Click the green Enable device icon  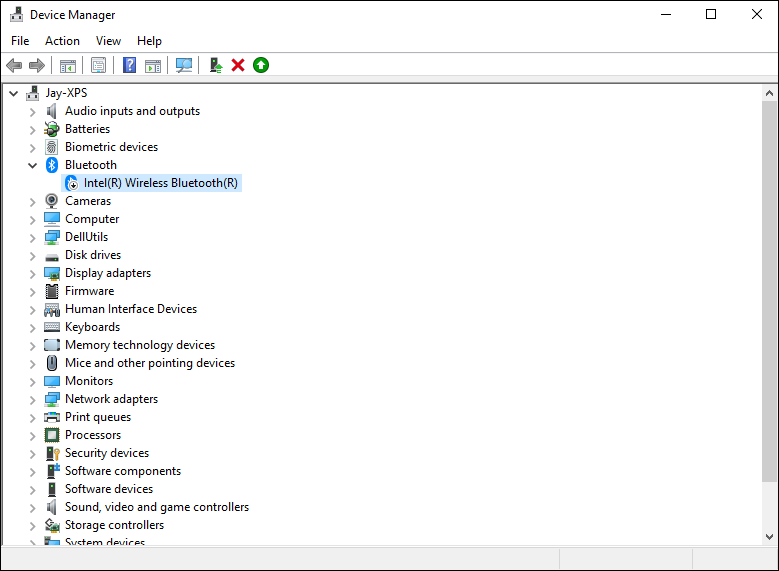click(x=261, y=65)
